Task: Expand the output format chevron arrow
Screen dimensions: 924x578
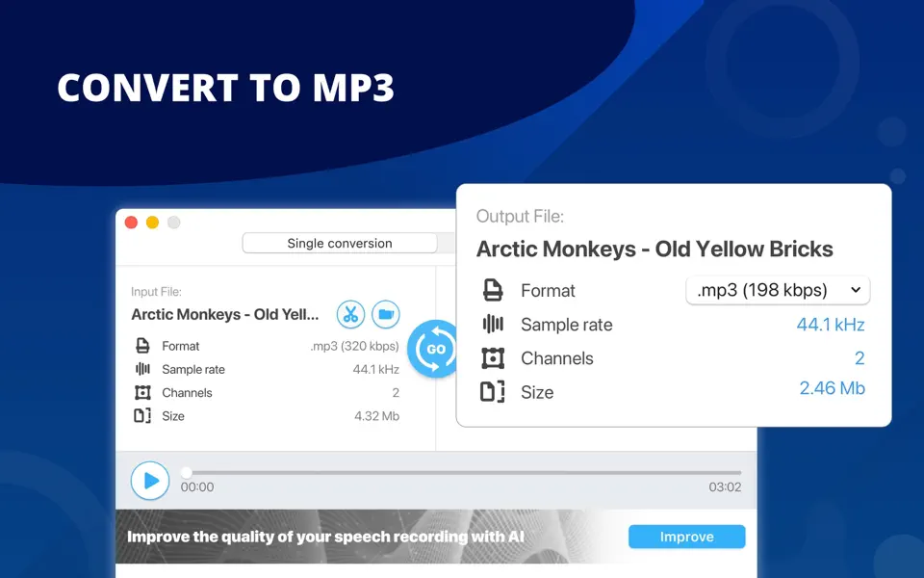Action: coord(855,290)
